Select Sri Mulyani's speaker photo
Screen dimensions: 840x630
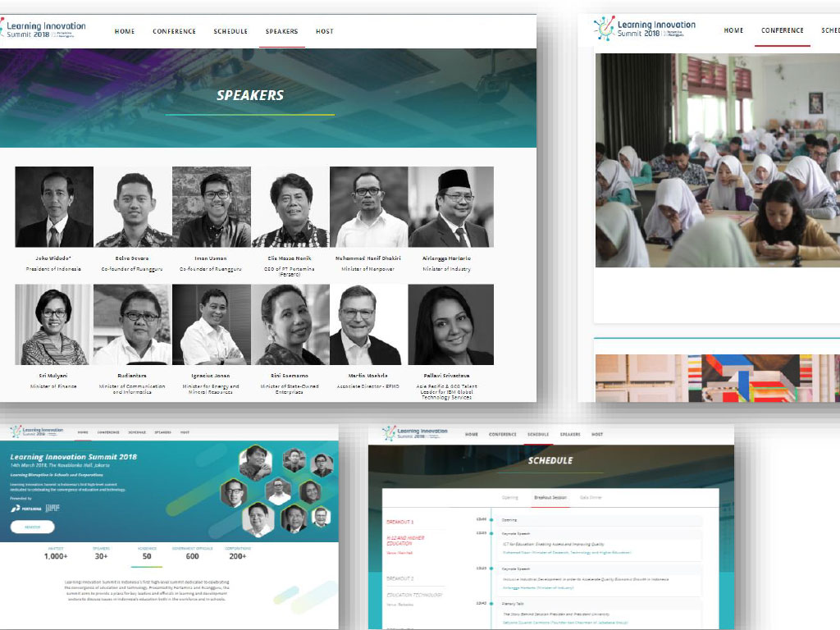click(54, 325)
